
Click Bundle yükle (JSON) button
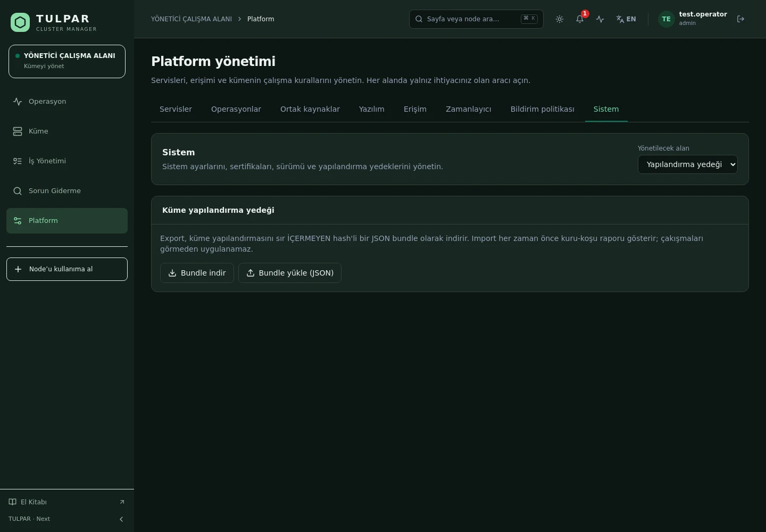290,273
